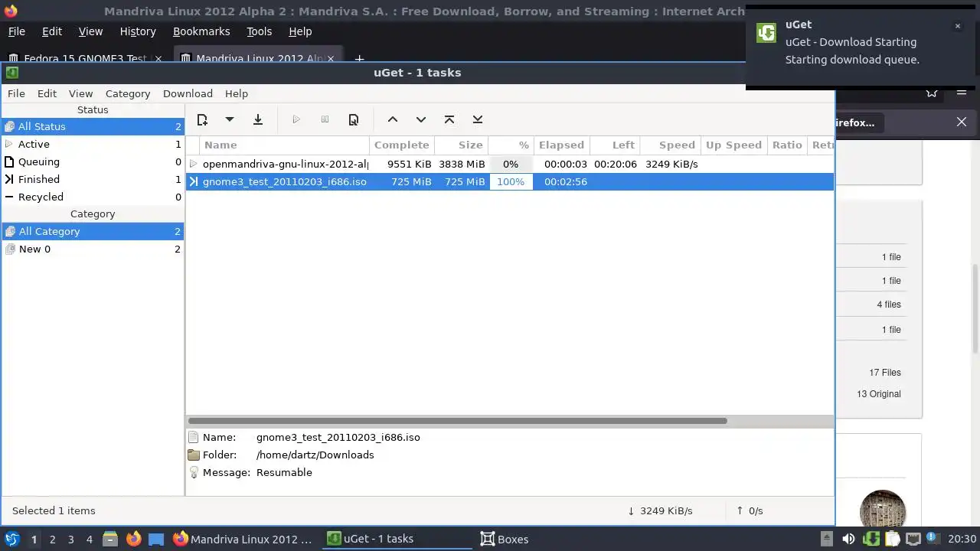Sort by % column header
The image size is (980, 551).
click(x=511, y=145)
